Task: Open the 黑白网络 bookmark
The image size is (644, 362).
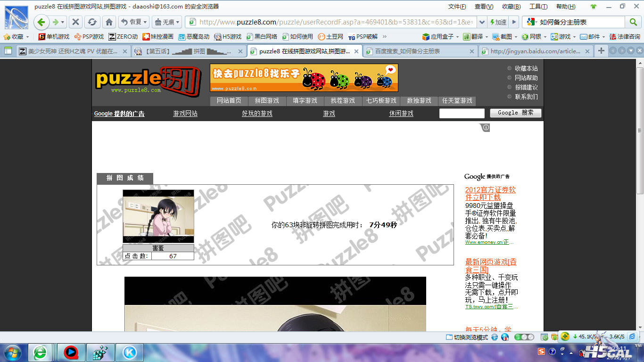Action: (262, 36)
